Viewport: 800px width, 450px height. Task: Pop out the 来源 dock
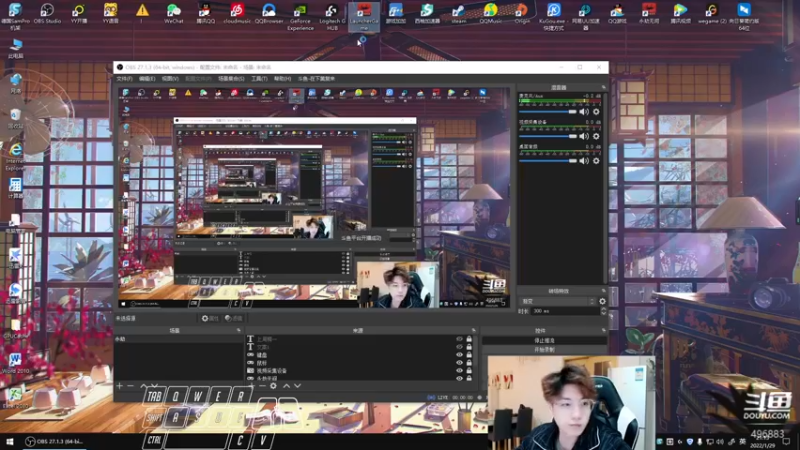[x=474, y=331]
